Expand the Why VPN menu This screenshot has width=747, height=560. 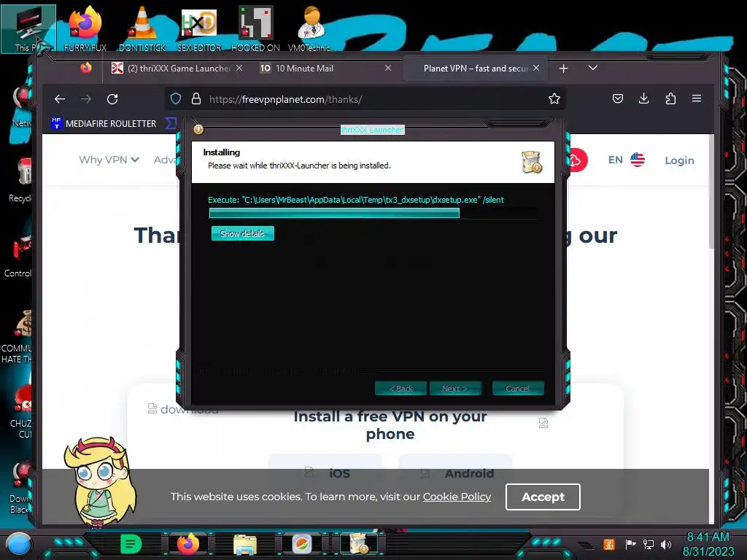109,160
